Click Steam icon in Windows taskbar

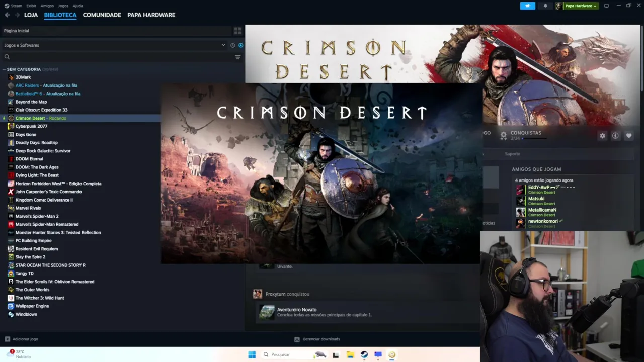coord(364,354)
